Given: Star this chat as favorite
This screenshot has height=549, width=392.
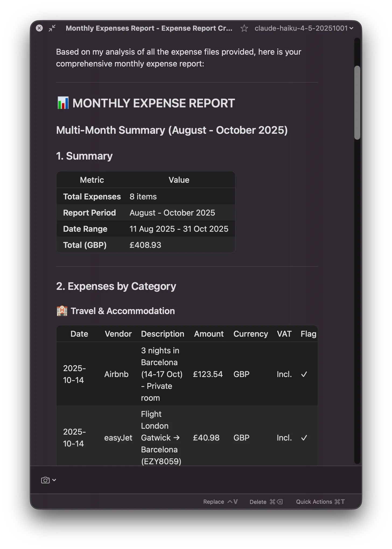Looking at the screenshot, I should pos(244,28).
